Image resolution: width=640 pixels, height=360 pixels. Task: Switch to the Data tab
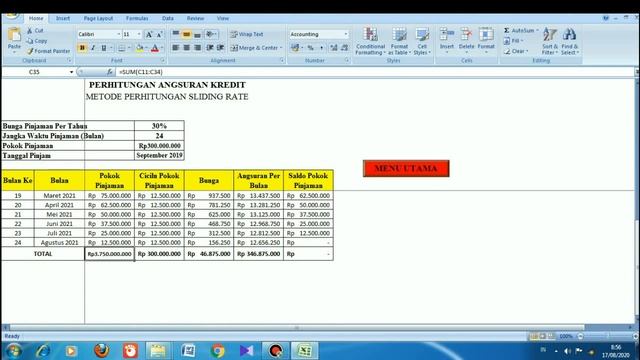[x=168, y=18]
